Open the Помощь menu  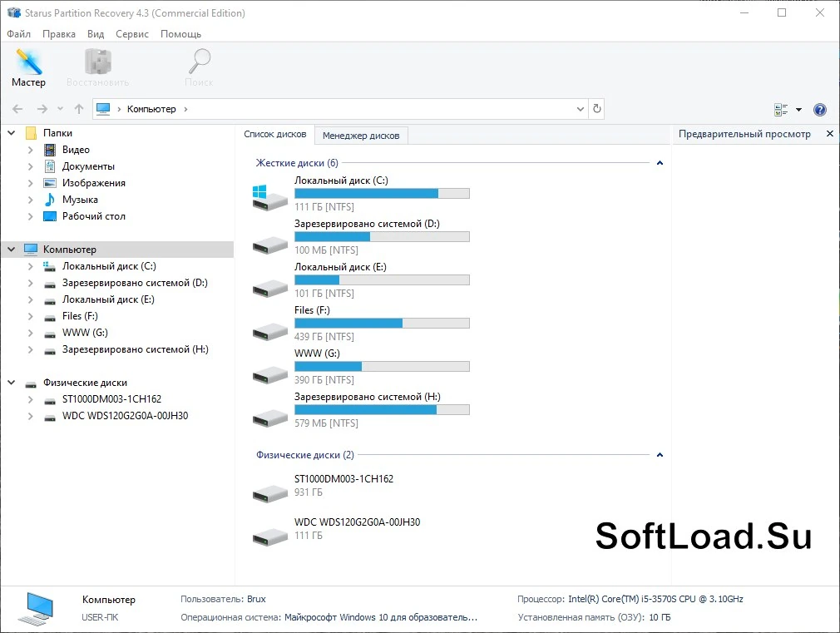(x=181, y=34)
